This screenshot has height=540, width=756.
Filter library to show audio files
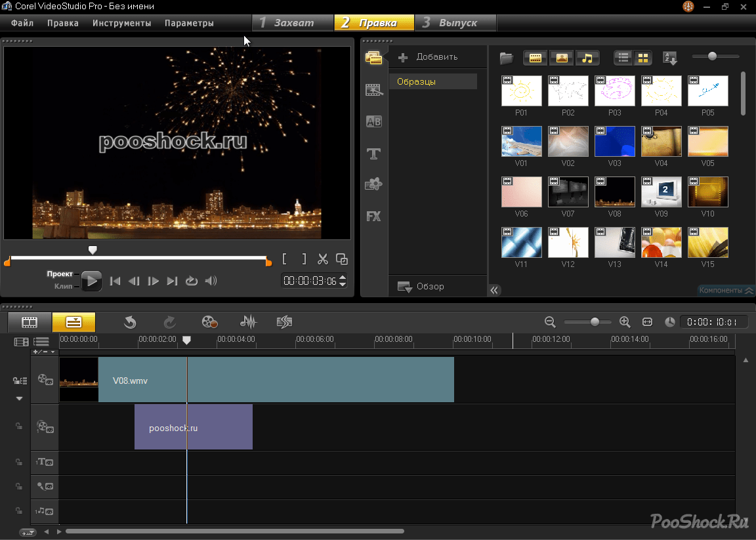click(587, 58)
